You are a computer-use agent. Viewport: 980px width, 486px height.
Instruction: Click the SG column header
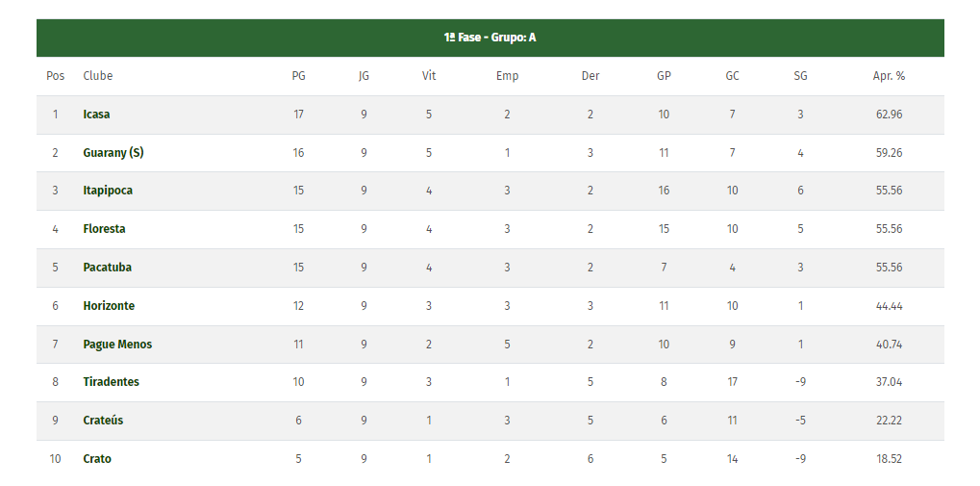pyautogui.click(x=800, y=76)
